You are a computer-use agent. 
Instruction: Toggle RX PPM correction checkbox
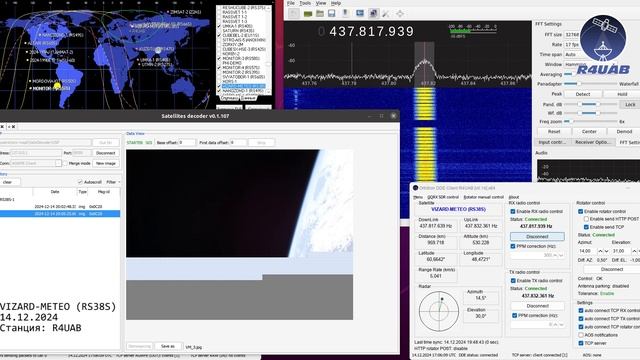(513, 246)
